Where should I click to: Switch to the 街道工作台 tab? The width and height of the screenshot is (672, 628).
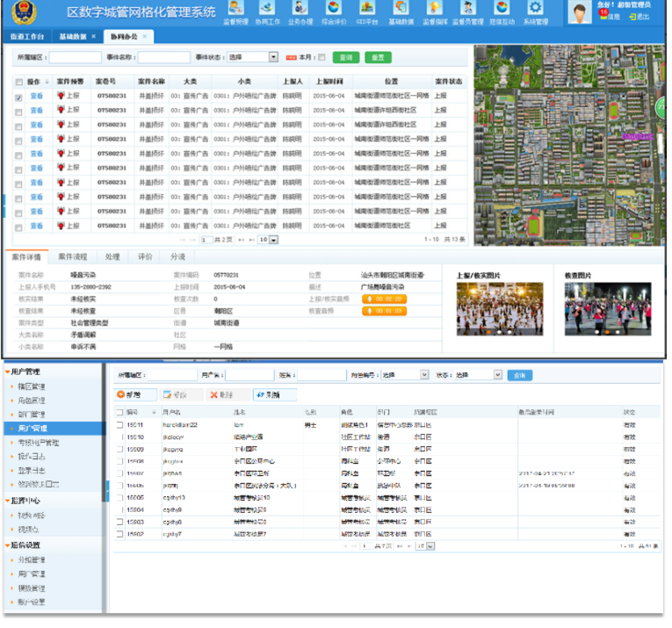pos(27,37)
